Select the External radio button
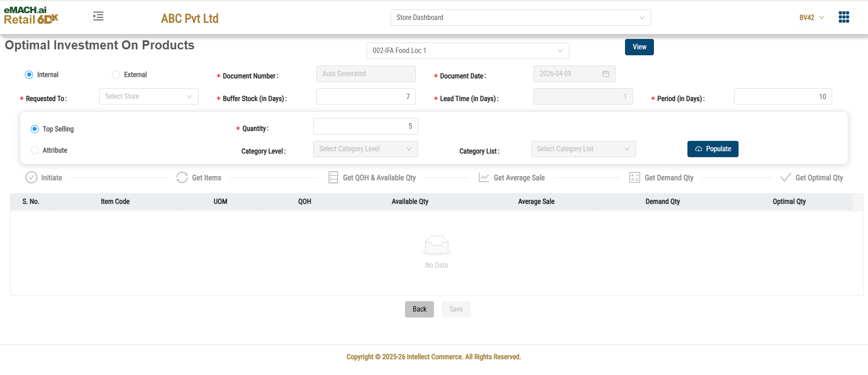 tap(116, 75)
